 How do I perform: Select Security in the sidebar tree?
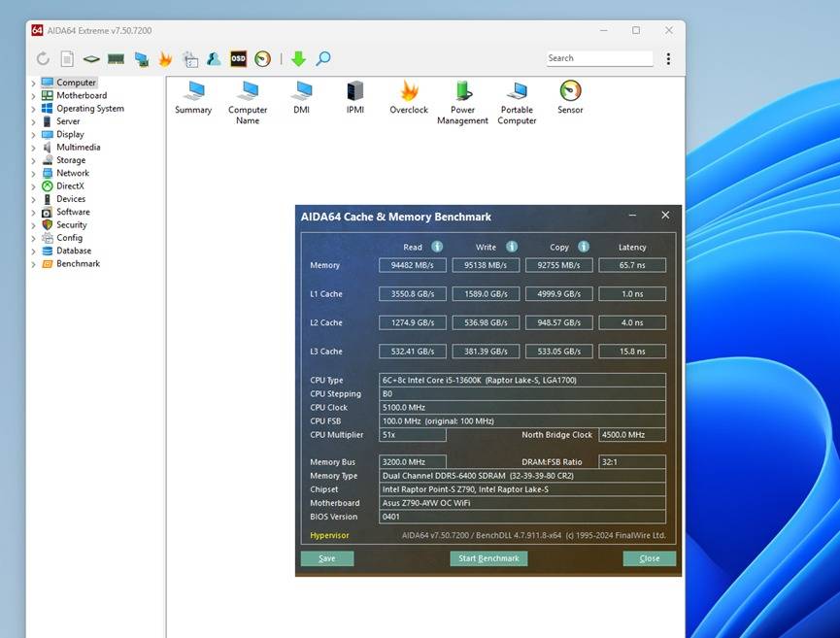click(71, 224)
